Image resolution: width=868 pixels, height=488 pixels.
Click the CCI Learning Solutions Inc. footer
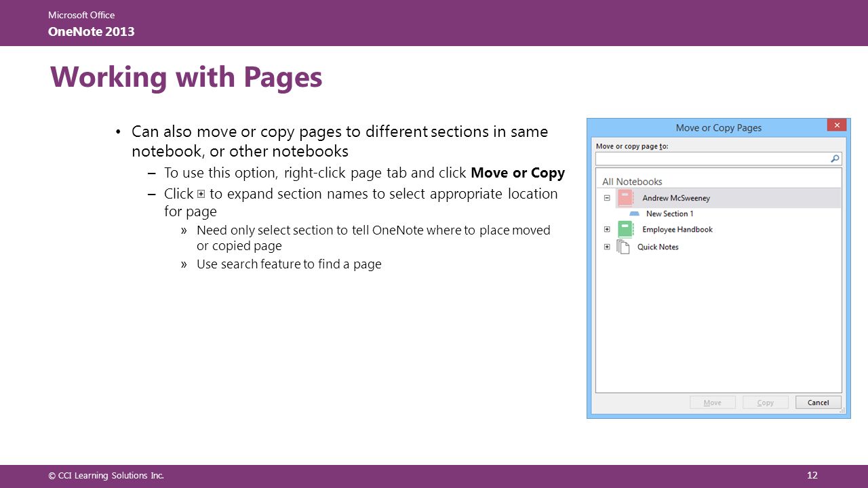[x=106, y=476]
